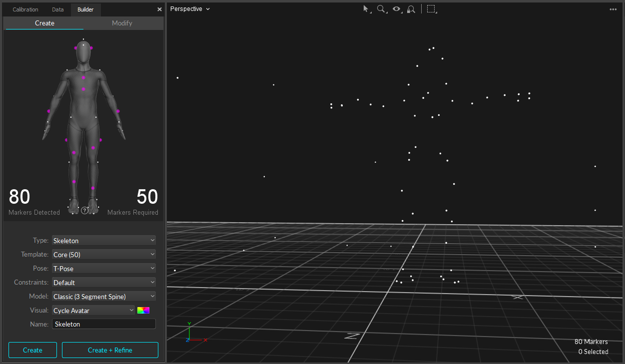Open the viewport three-dots options menu

[613, 9]
